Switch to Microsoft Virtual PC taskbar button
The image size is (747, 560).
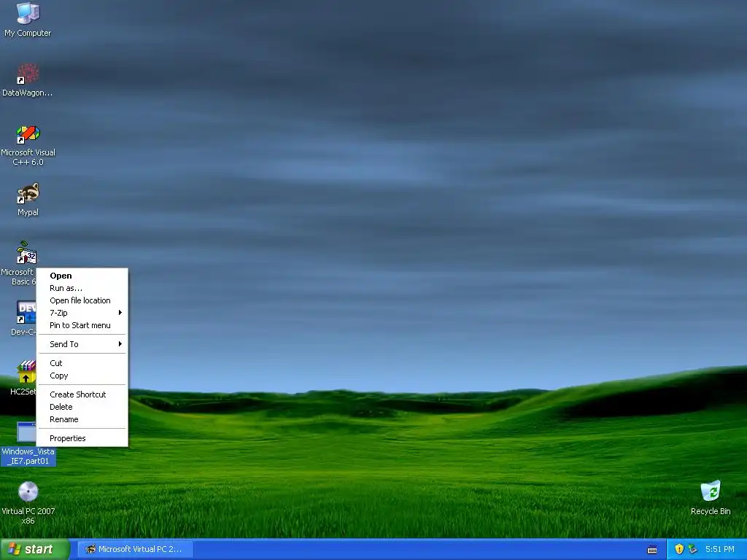click(135, 549)
